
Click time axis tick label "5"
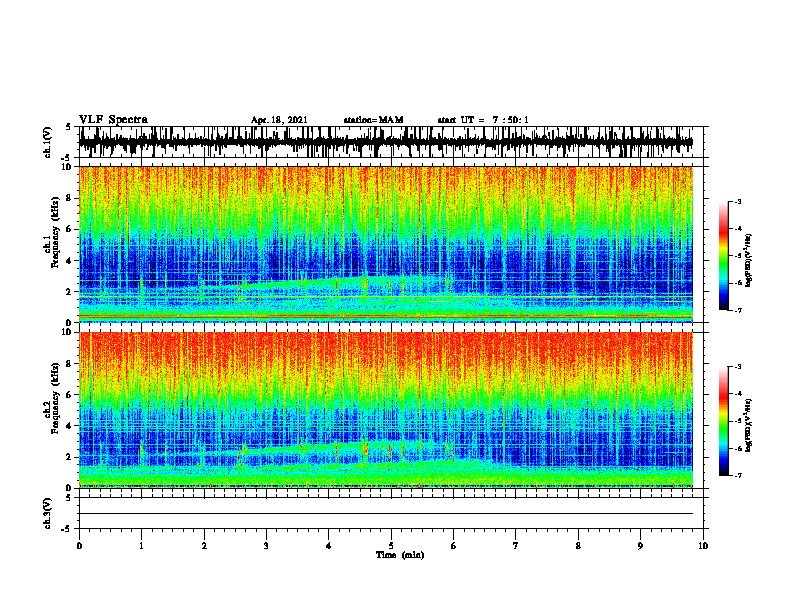coord(391,546)
